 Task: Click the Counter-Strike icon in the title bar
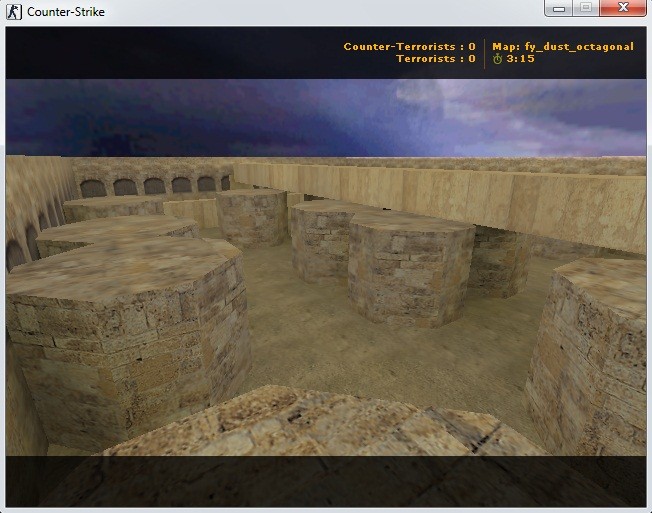(14, 12)
